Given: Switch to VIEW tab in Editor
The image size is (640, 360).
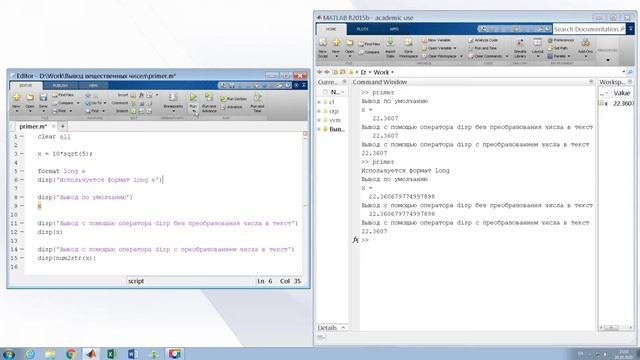Looking at the screenshot, I should (93, 86).
